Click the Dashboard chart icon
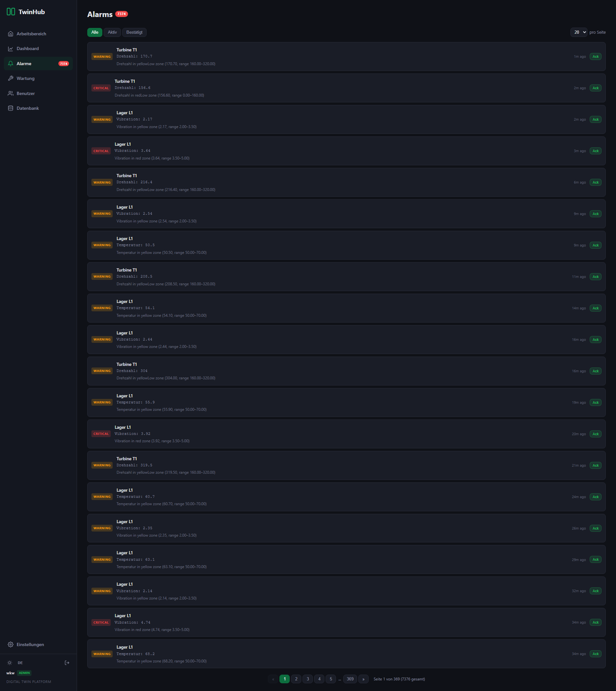Image resolution: width=616 pixels, height=691 pixels. (x=11, y=49)
